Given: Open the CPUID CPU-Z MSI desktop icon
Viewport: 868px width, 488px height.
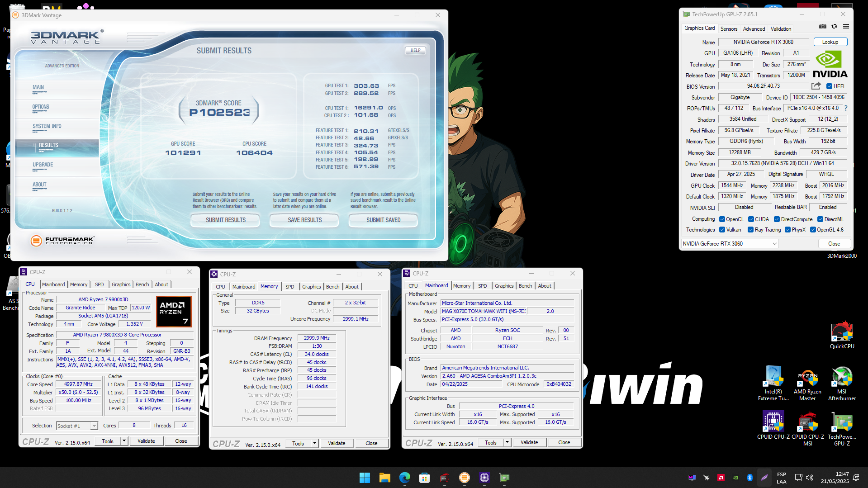Looking at the screenshot, I should click(x=808, y=428).
